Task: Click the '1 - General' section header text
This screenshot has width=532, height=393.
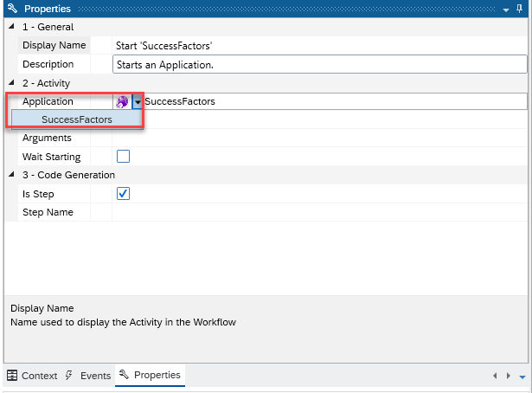Action: [48, 27]
